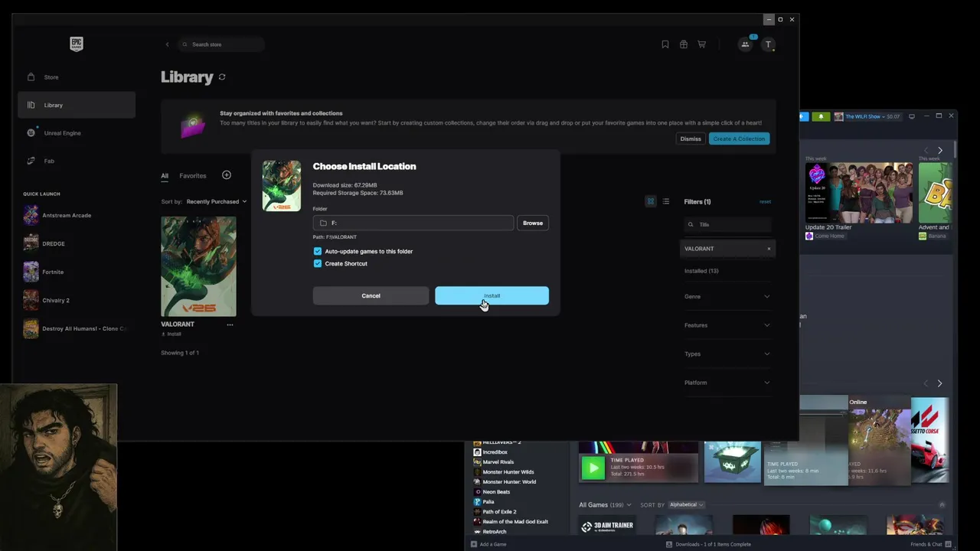
Task: Open the friends list icon
Action: (x=745, y=44)
